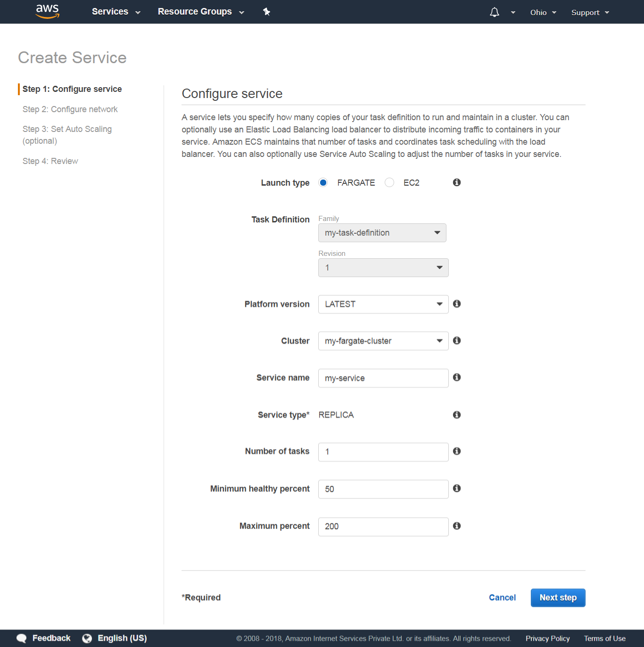Show info icon for Service type
Screen dimensions: 644x647
pyautogui.click(x=457, y=415)
